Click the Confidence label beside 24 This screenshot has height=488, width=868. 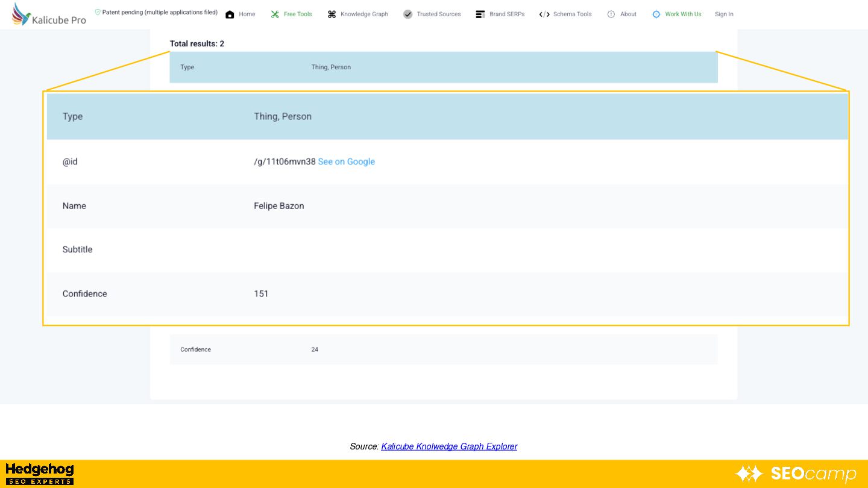click(196, 349)
